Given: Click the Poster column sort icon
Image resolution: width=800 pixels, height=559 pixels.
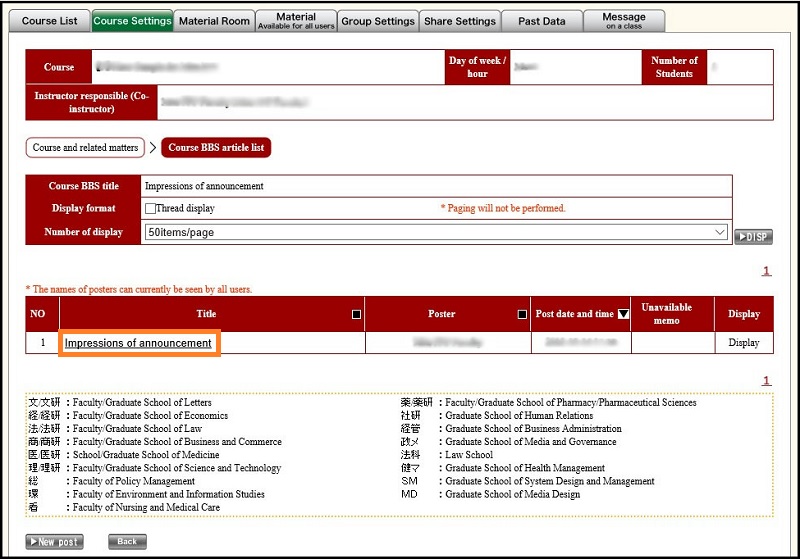Looking at the screenshot, I should tap(522, 315).
